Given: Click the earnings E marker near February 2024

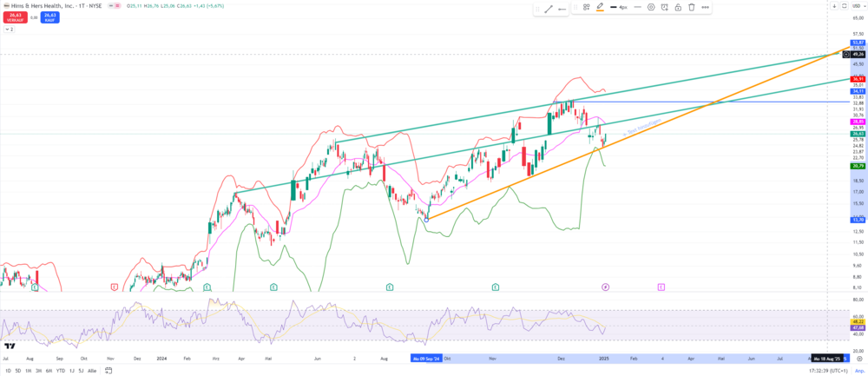Looking at the screenshot, I should (207, 287).
